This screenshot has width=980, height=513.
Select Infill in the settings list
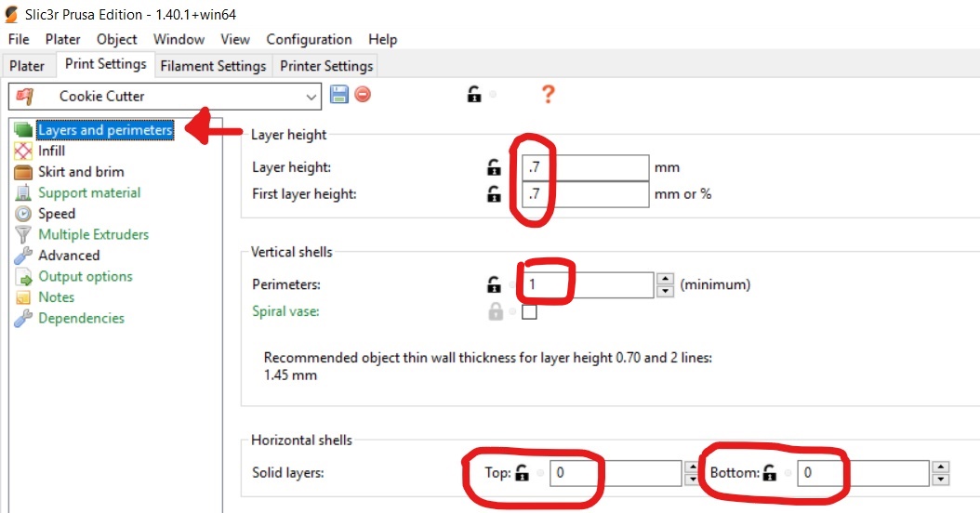(x=51, y=151)
